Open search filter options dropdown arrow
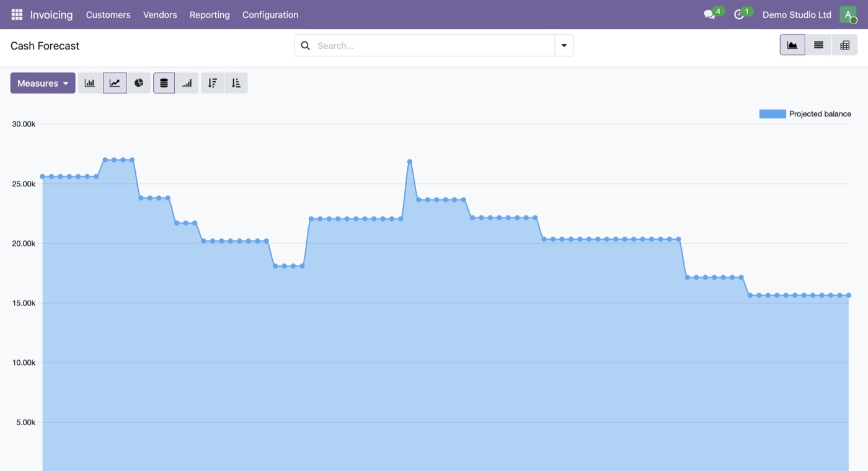 point(564,45)
